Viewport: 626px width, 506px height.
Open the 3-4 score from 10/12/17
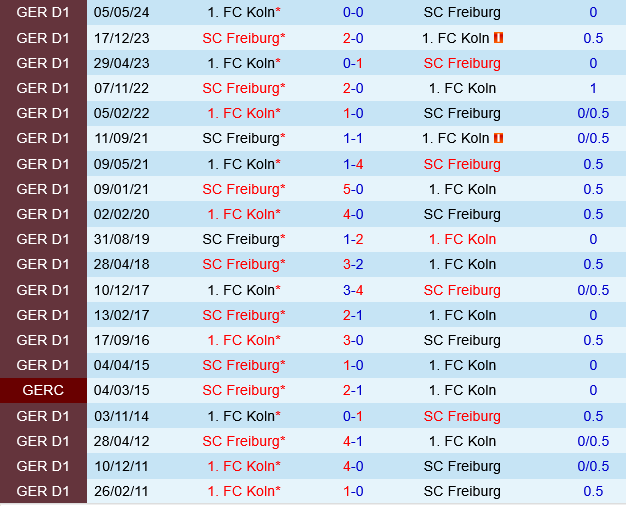click(x=353, y=290)
